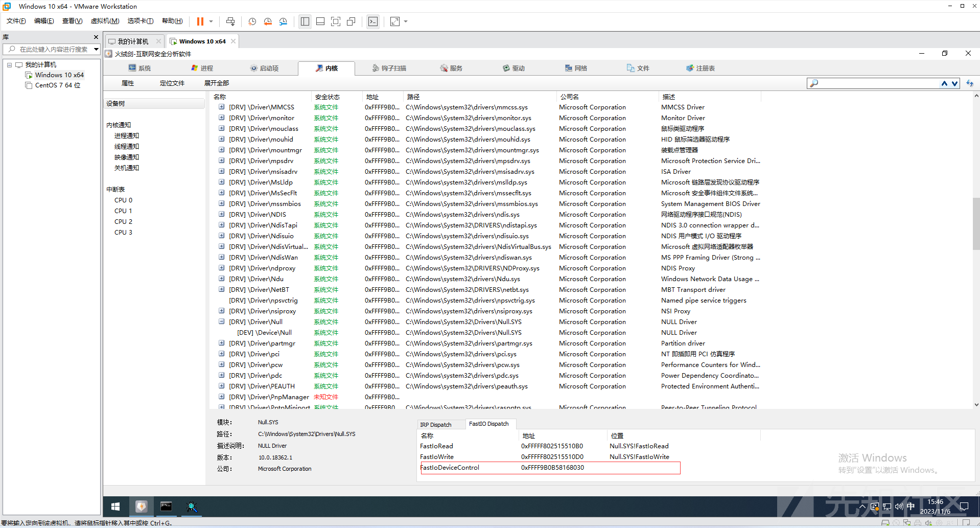Jump to next search result arrow

pos(954,83)
